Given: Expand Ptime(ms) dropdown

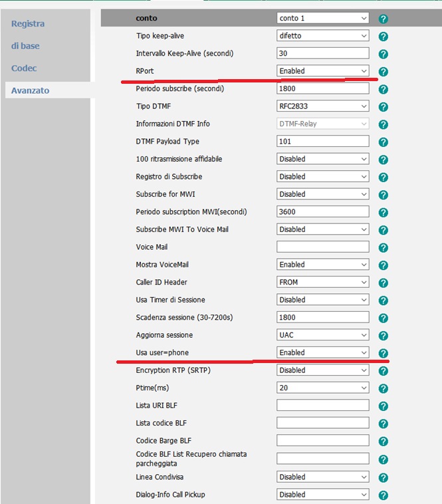Looking at the screenshot, I should (x=323, y=388).
